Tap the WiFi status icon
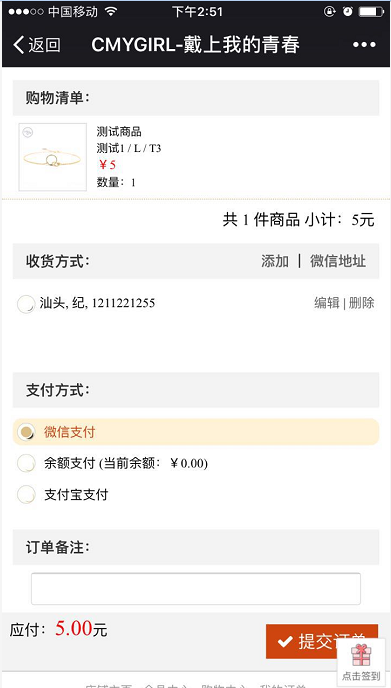The height and width of the screenshot is (688, 391). click(x=111, y=12)
